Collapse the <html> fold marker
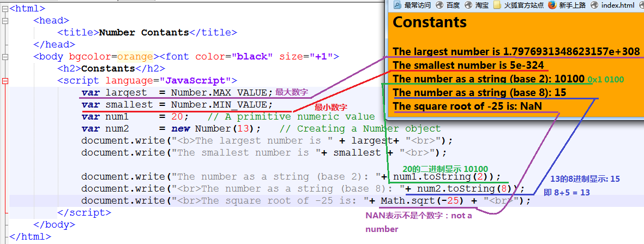644x244 pixels. [x=5, y=8]
